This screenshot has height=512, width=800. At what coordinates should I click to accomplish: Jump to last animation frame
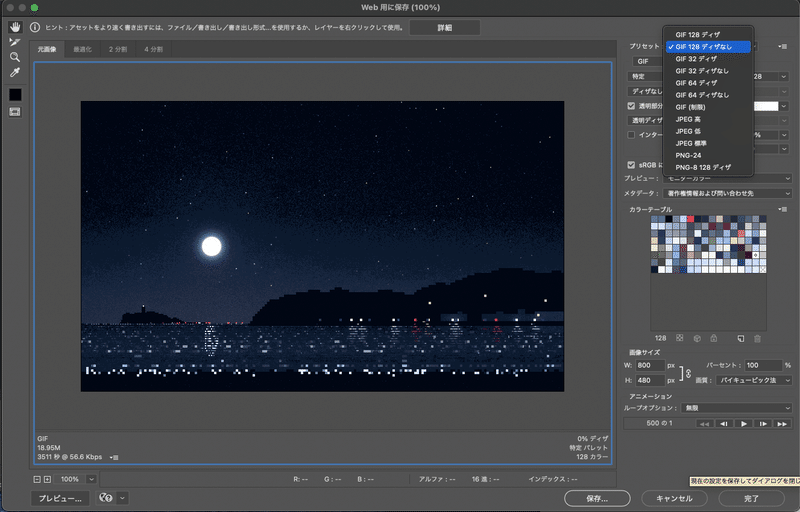(782, 424)
